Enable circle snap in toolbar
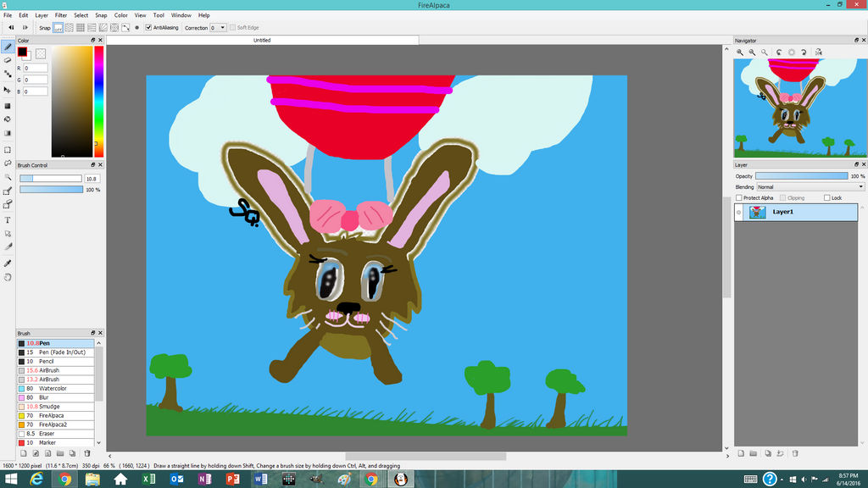This screenshot has height=488, width=868. pos(114,27)
